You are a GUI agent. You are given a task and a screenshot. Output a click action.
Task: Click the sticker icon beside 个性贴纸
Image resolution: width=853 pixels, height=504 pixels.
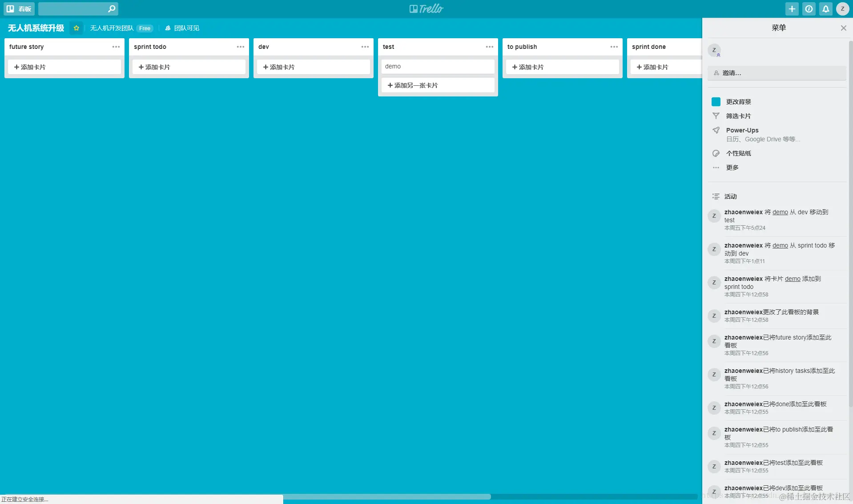pos(716,153)
